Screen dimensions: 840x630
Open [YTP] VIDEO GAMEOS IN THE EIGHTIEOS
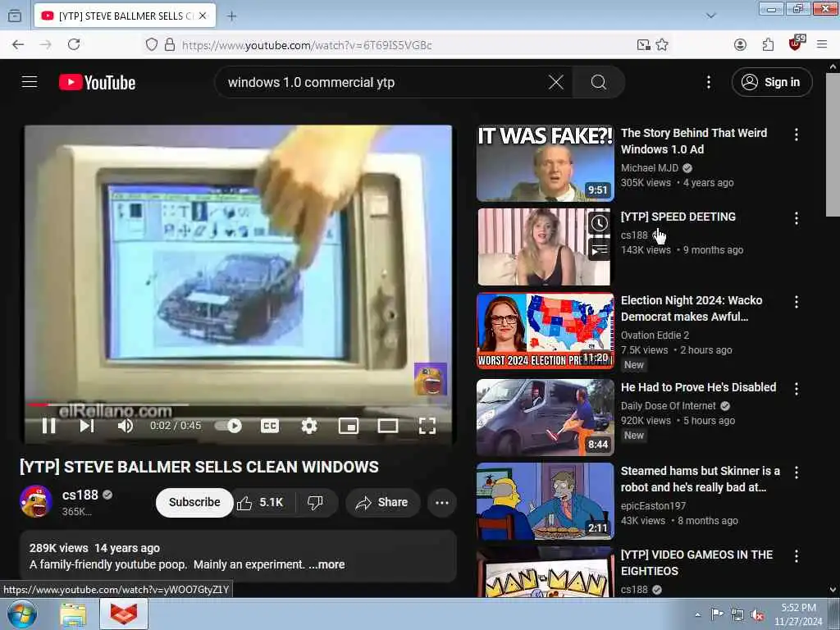pos(696,563)
